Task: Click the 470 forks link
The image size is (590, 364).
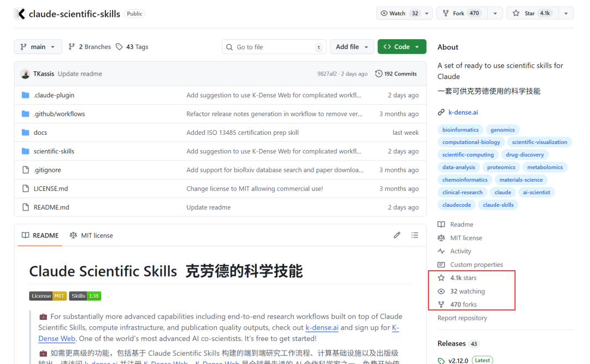Action: (463, 305)
